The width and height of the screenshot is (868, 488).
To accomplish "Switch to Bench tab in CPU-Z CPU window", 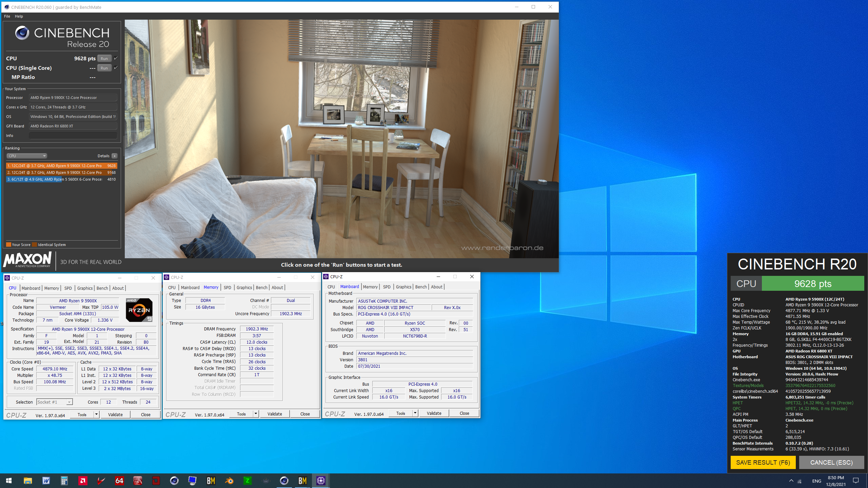I will (102, 288).
